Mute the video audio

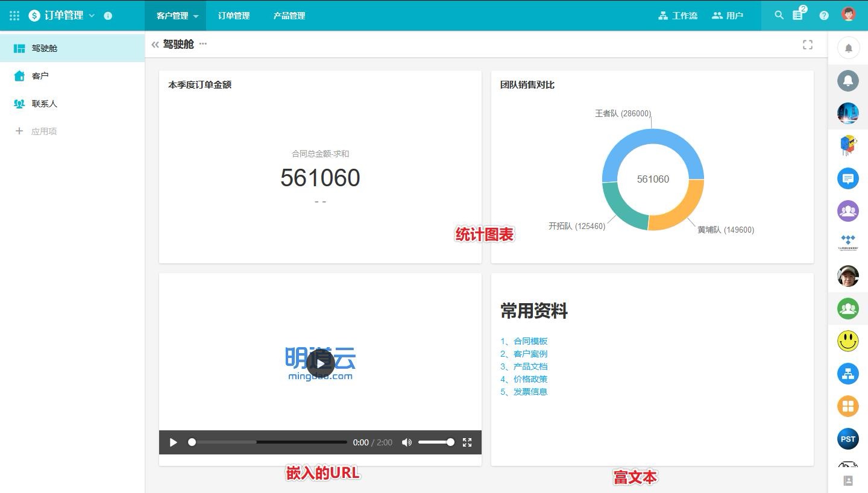tap(407, 442)
